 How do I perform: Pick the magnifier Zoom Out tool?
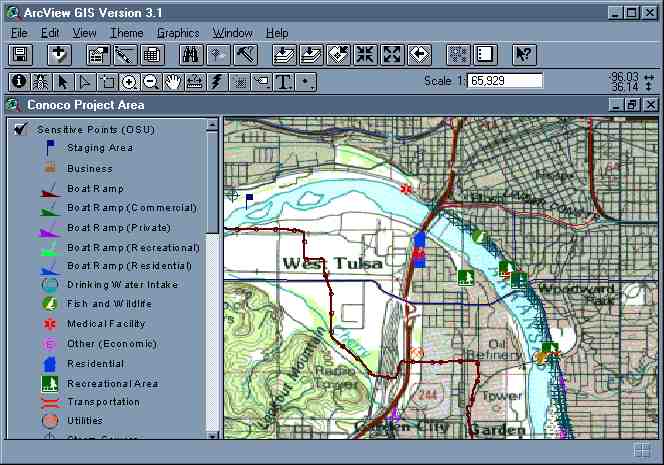151,82
